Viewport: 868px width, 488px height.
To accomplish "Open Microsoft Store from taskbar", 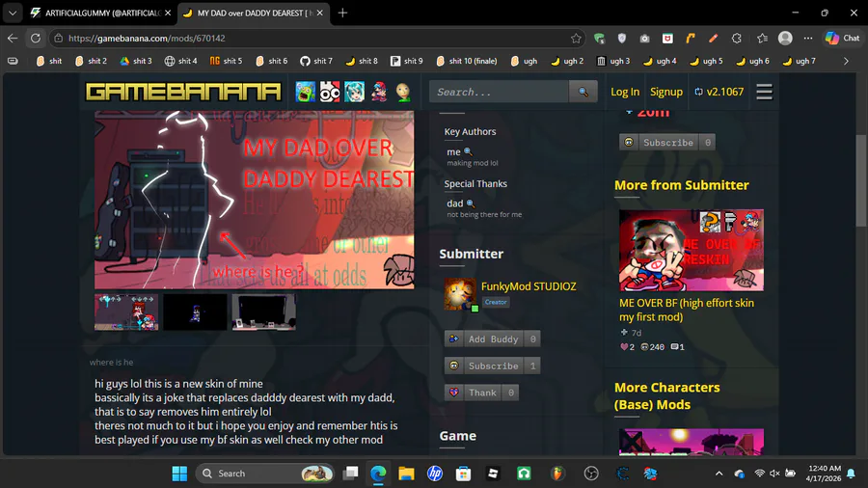I will tap(463, 474).
